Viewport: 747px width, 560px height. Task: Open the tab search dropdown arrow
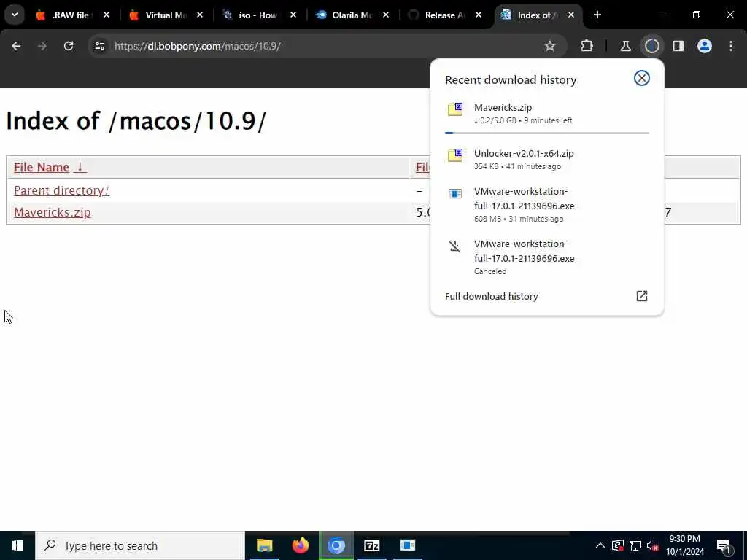point(15,15)
